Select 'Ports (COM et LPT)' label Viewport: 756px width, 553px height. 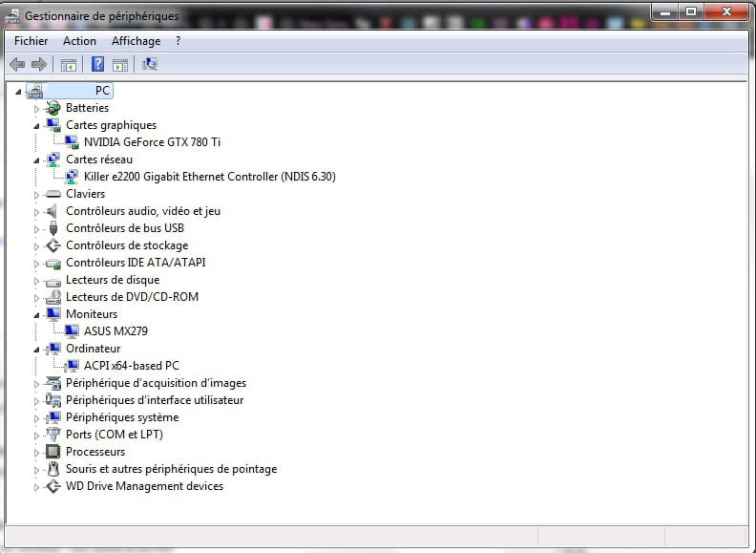[x=115, y=435]
